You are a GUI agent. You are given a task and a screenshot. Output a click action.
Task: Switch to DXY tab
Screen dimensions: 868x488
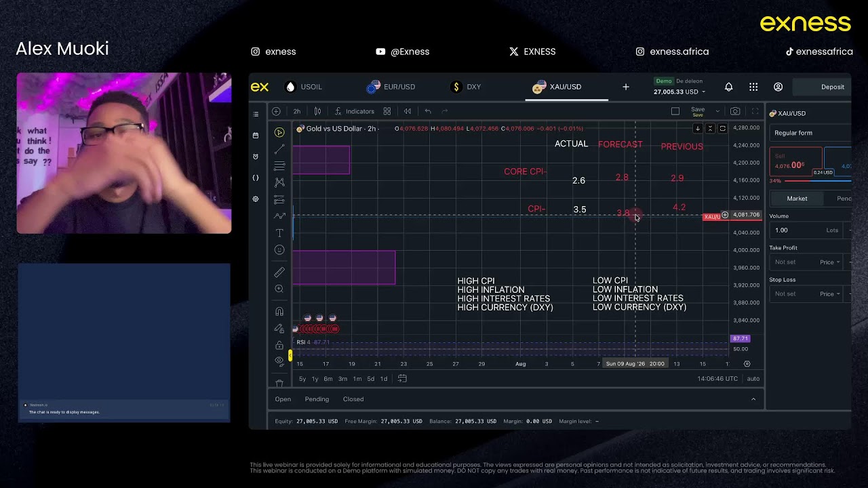pyautogui.click(x=466, y=87)
